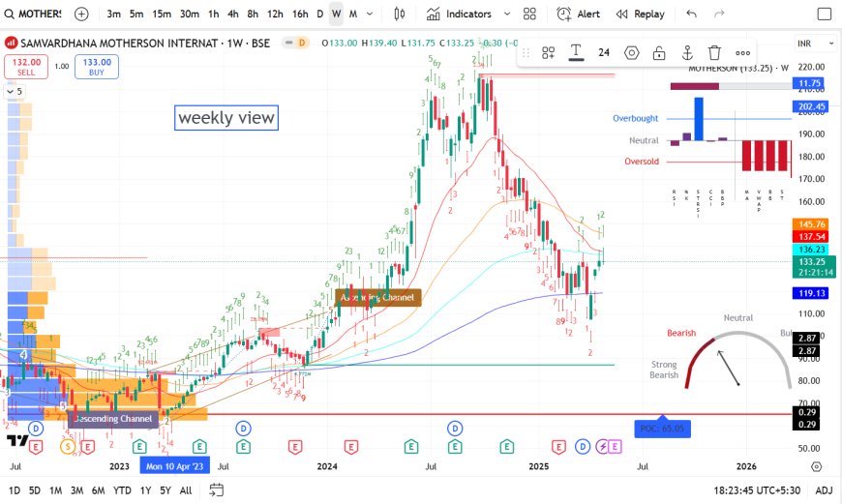842x504 pixels.
Task: Switch to the 4h timeframe
Action: [233, 14]
